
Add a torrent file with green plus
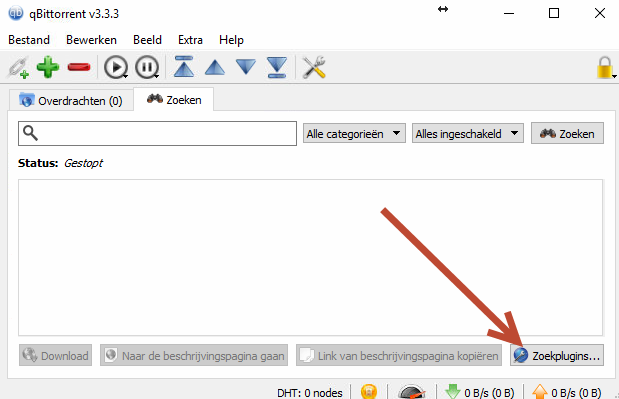point(48,67)
